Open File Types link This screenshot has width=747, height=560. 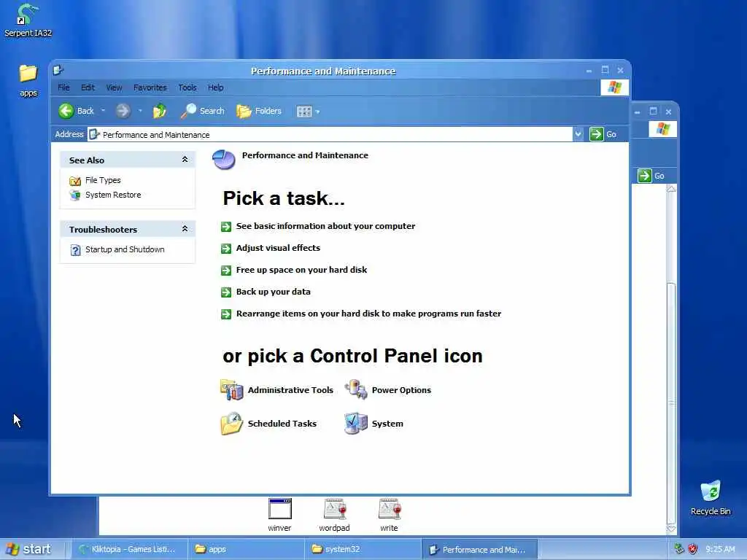click(103, 181)
